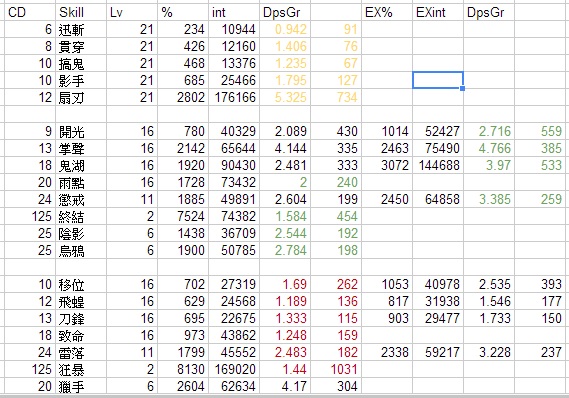Screen dimensions: 569x398
Task: Select skill name cell 開光
Action: coord(81,131)
